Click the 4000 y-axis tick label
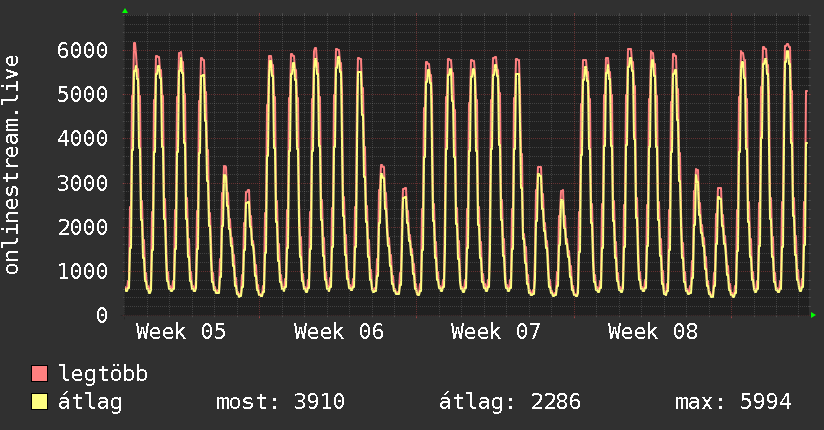The image size is (824, 430). click(82, 138)
